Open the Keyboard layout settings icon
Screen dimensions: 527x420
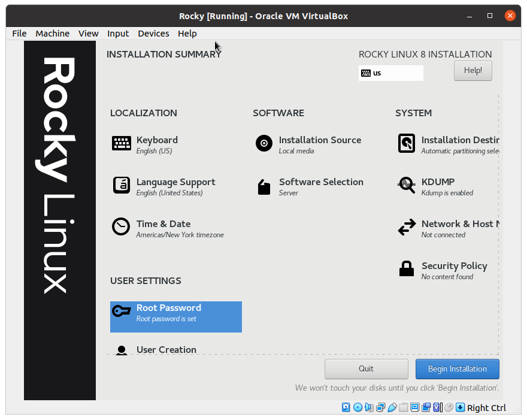[122, 144]
